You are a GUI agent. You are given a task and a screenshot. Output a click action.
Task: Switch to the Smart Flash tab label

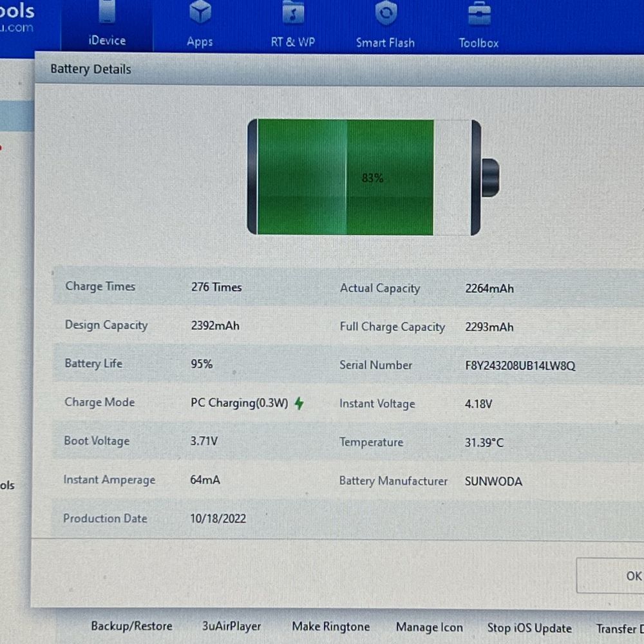(386, 43)
